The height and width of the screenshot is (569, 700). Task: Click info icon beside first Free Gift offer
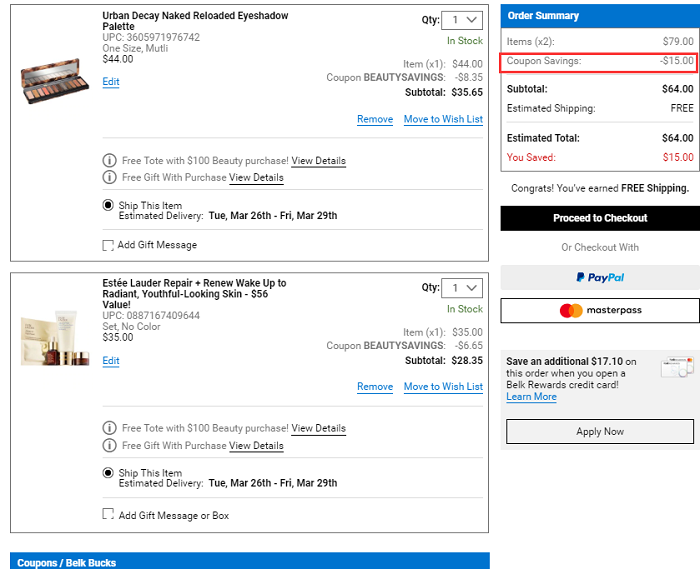pyautogui.click(x=109, y=178)
